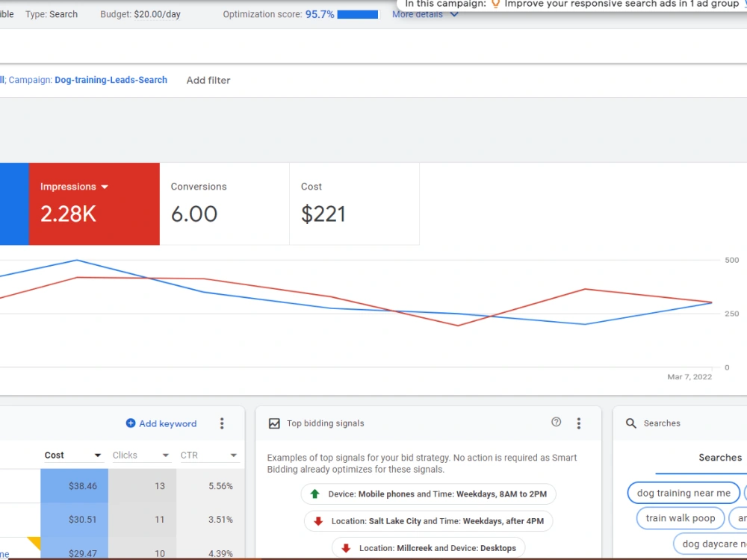
Task: Select the Searches tab
Action: 720,458
